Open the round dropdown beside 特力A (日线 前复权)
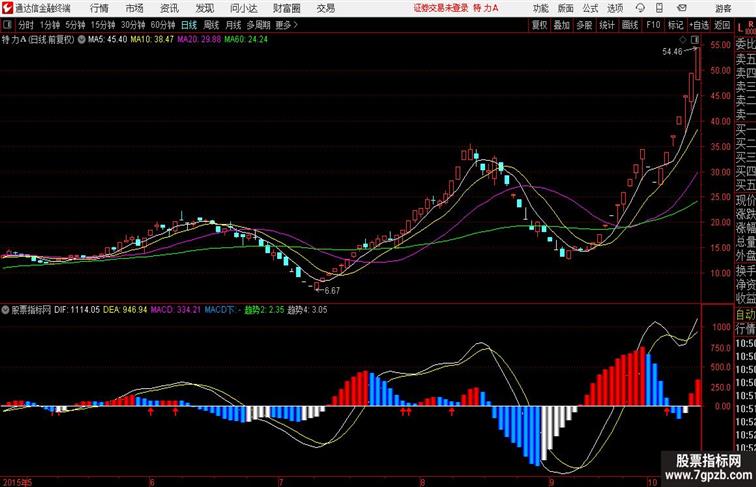The width and height of the screenshot is (756, 487). 81,40
